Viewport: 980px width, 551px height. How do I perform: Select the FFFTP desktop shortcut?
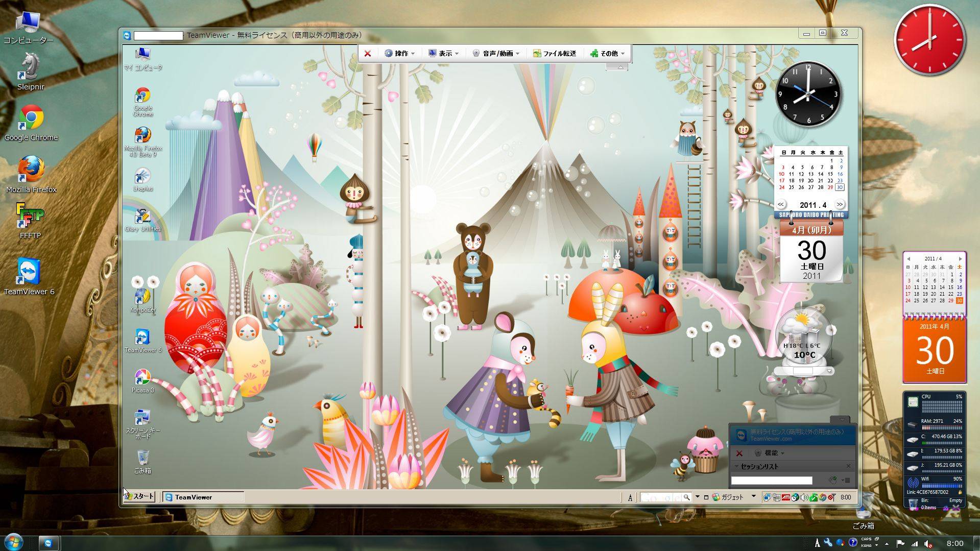pyautogui.click(x=30, y=221)
